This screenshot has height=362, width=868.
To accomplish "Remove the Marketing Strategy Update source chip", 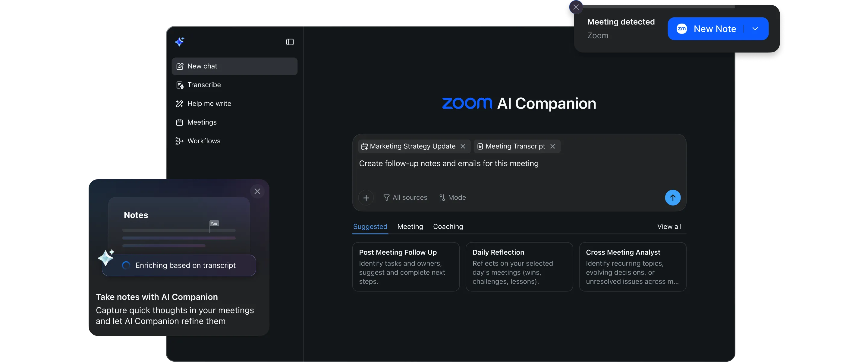I will (x=463, y=146).
